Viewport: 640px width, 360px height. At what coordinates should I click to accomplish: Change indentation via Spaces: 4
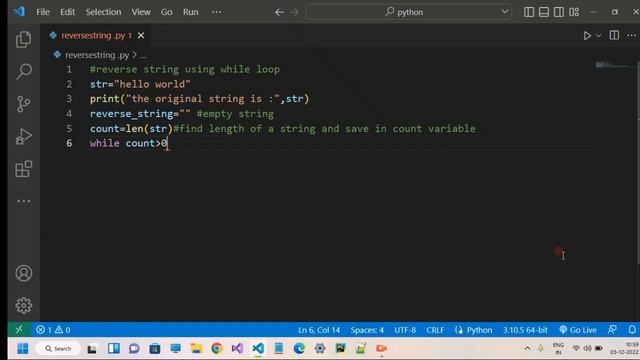(x=367, y=330)
